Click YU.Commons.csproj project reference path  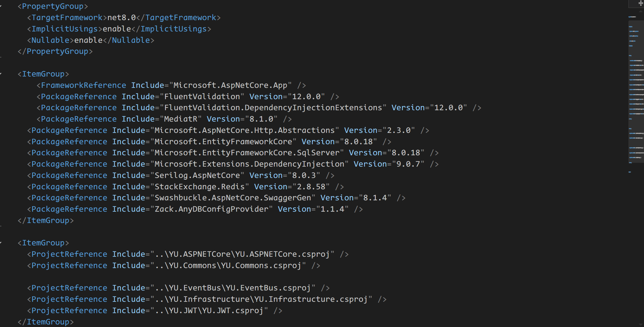tap(228, 266)
